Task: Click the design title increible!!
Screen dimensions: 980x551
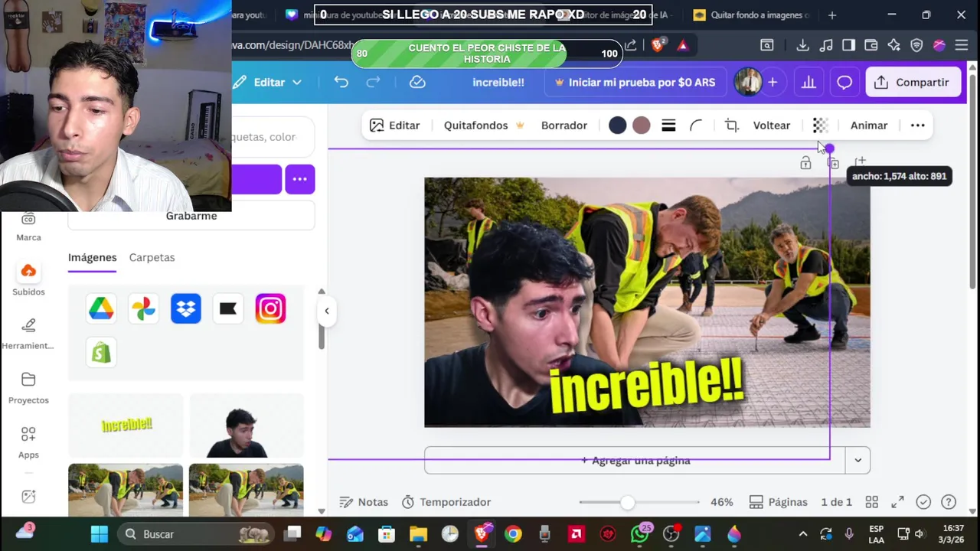Action: (498, 82)
